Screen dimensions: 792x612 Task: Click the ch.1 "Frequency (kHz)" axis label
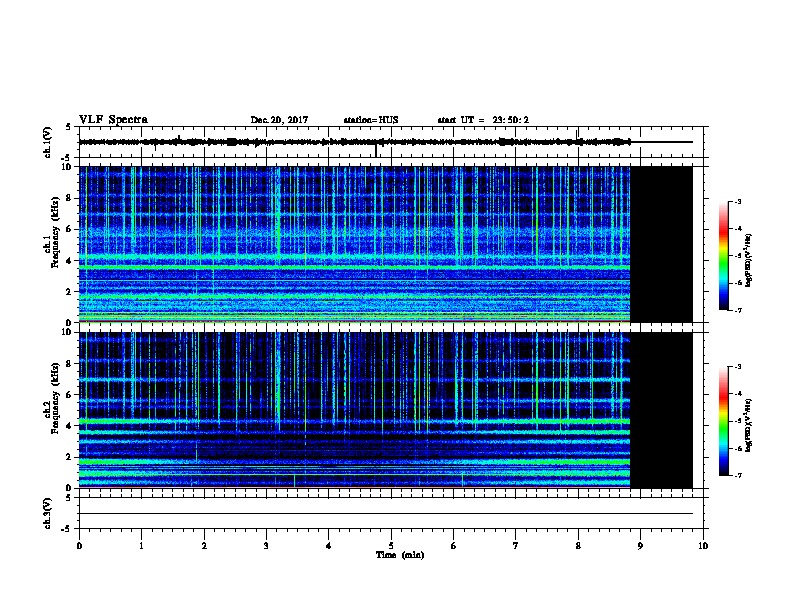pyautogui.click(x=56, y=233)
